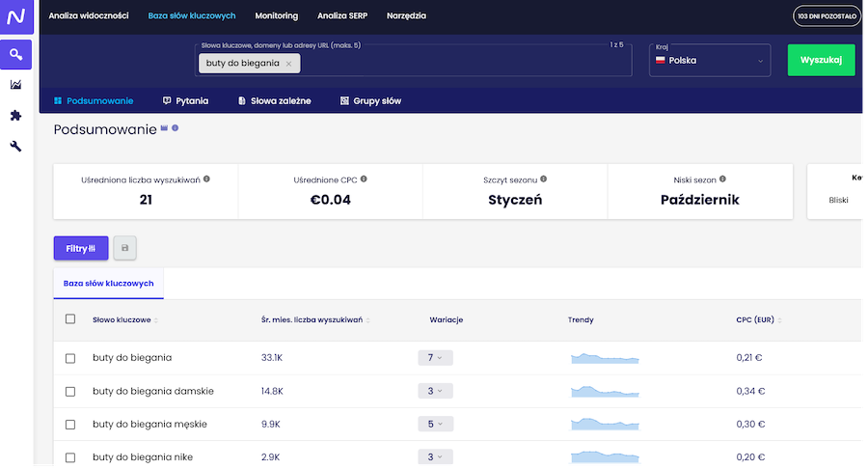This screenshot has width=868, height=469.
Task: Click the search volume value 33.1K
Action: click(272, 358)
